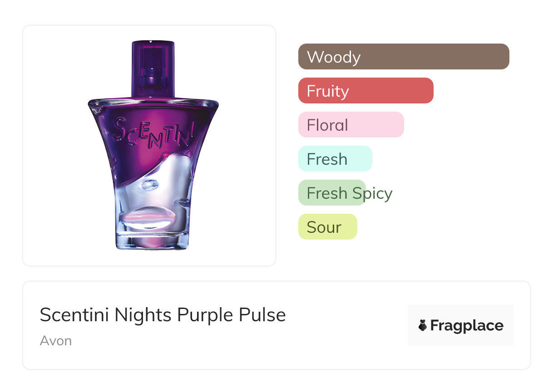553x392 pixels.
Task: Click the Fruity label text
Action: (328, 91)
